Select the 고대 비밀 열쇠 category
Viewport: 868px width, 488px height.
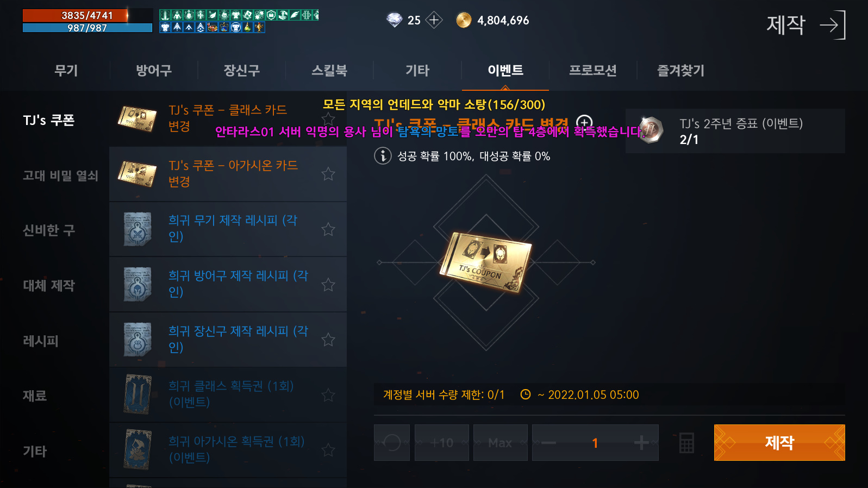click(x=60, y=176)
